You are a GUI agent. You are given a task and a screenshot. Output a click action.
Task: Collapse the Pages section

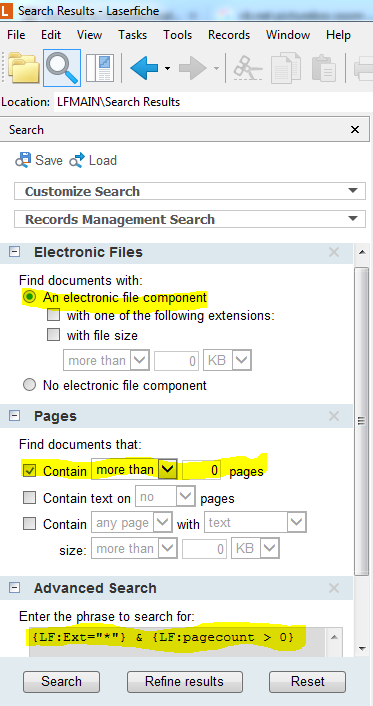click(x=15, y=416)
